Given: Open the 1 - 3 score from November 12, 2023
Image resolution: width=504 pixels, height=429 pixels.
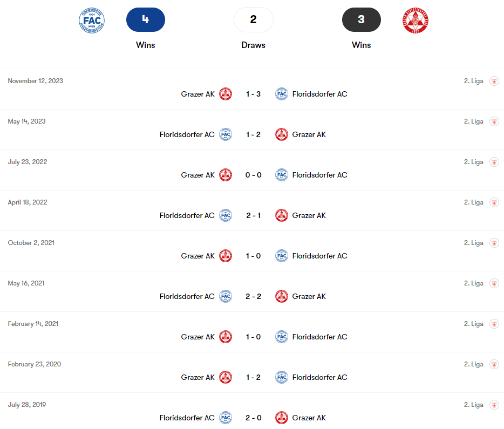Looking at the screenshot, I should [x=253, y=94].
